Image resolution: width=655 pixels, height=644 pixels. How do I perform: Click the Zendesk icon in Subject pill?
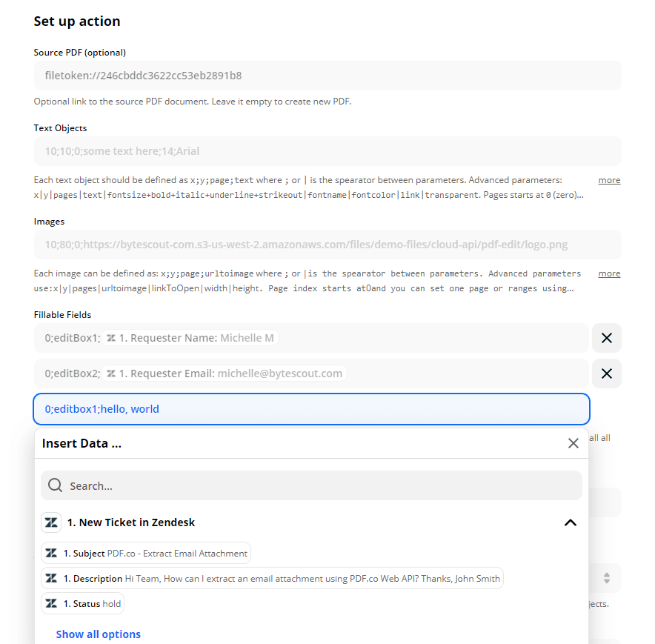coord(51,554)
